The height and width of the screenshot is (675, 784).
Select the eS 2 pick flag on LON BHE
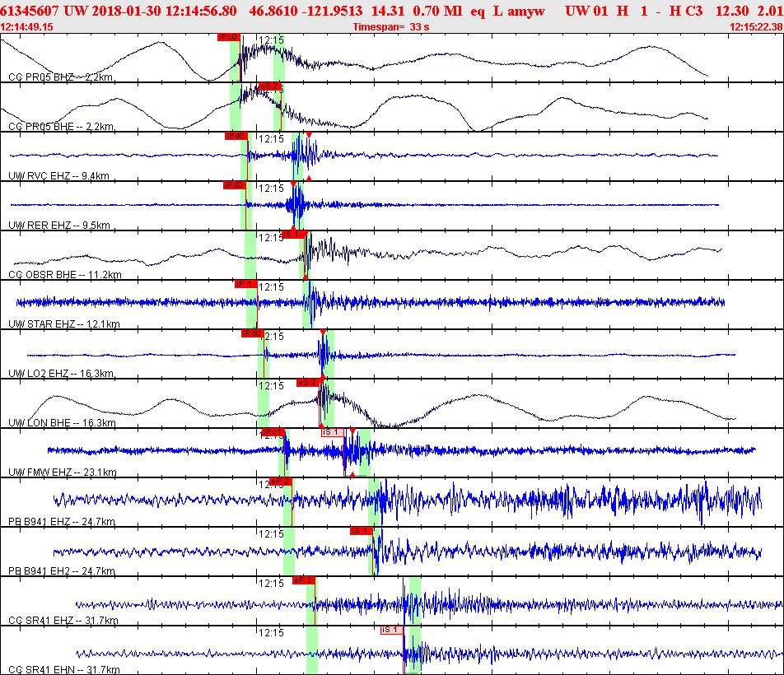tap(307, 383)
